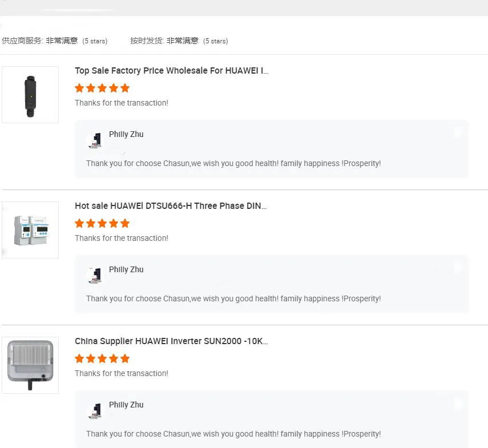Click Philly Zhu's avatar in first reply
488x448 pixels.
tap(96, 140)
